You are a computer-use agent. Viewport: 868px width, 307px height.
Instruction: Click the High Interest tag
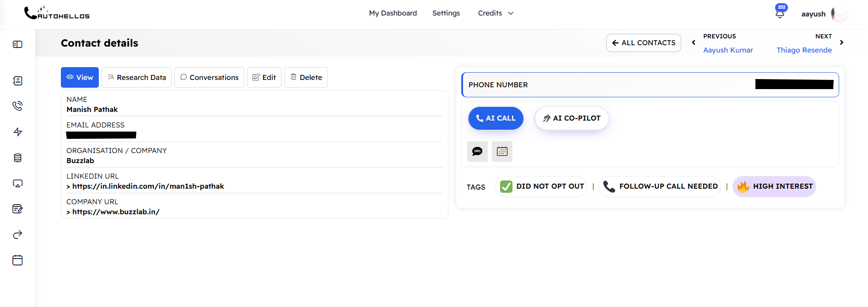pyautogui.click(x=774, y=186)
